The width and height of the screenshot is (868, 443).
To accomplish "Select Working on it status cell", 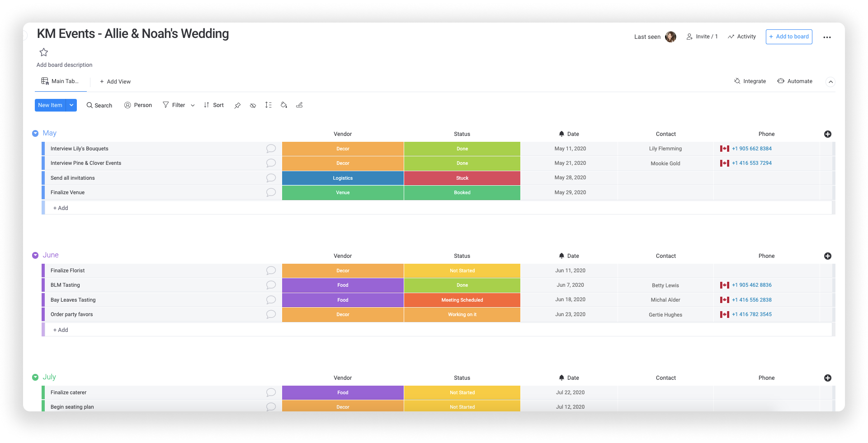I will (x=462, y=314).
